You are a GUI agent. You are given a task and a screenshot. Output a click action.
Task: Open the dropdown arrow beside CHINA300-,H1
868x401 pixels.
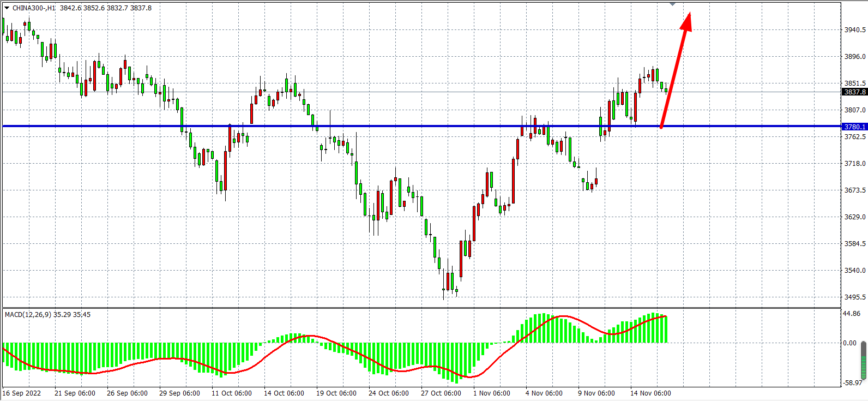[x=7, y=8]
